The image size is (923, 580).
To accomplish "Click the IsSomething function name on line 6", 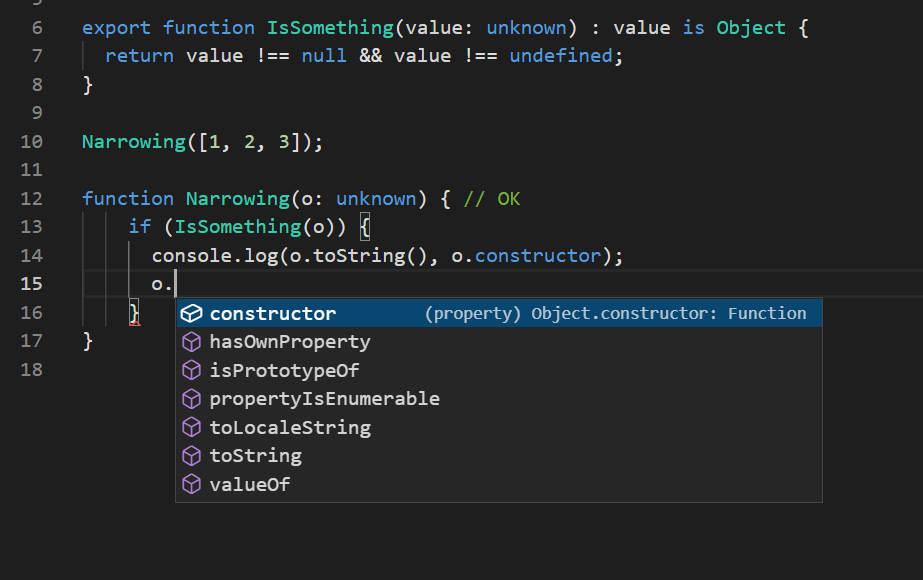I will [x=330, y=28].
